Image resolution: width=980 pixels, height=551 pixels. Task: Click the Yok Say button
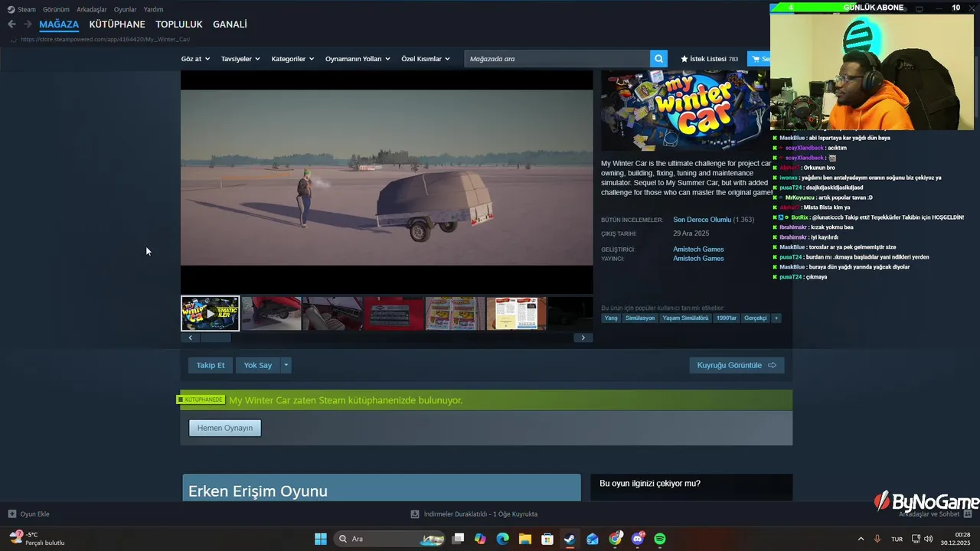point(258,365)
